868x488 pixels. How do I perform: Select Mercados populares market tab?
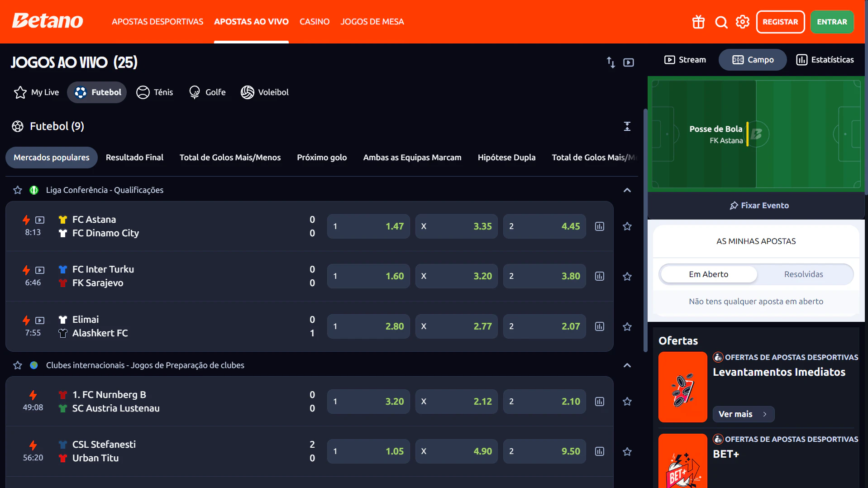tap(52, 158)
